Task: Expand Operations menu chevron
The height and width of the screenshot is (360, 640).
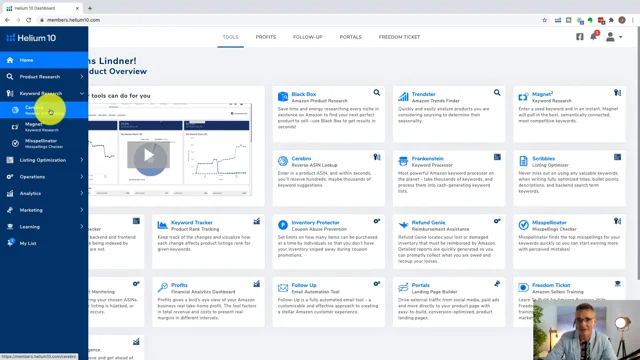Action: (82, 177)
